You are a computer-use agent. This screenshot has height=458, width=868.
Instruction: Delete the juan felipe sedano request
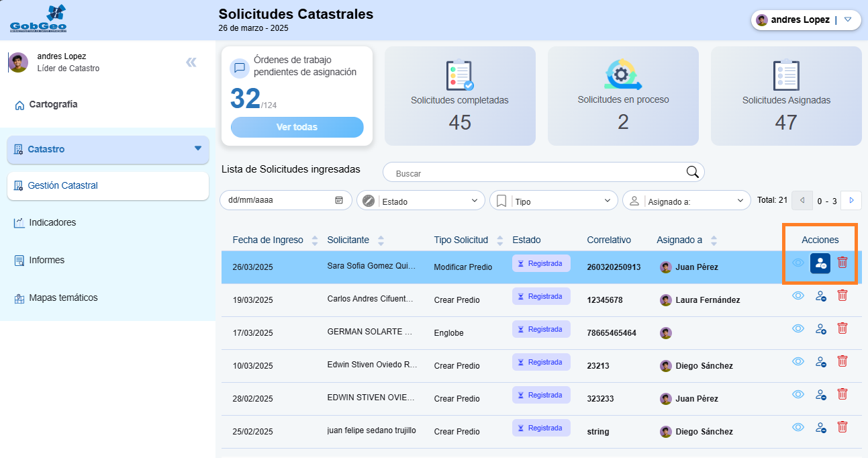[x=842, y=427]
